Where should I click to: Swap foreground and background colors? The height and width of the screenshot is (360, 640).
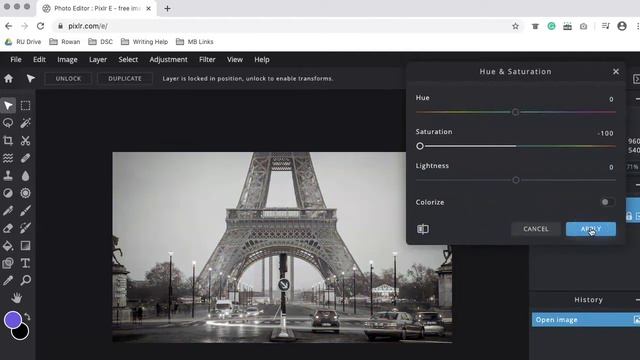click(27, 316)
